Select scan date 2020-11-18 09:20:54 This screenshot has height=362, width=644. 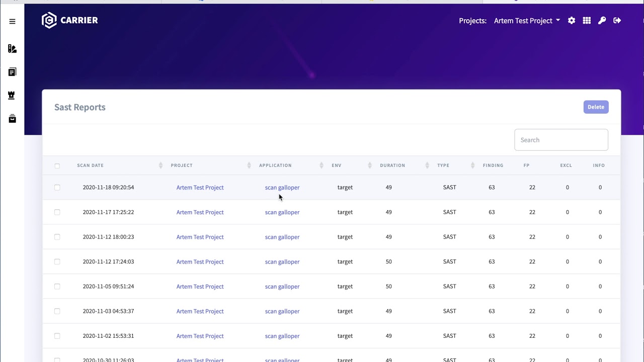(x=108, y=188)
